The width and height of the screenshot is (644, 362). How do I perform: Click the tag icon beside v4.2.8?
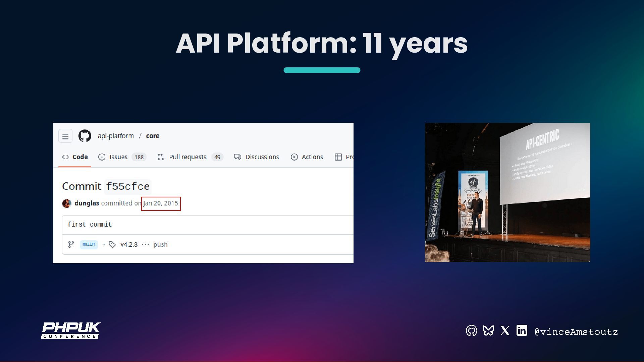click(112, 245)
